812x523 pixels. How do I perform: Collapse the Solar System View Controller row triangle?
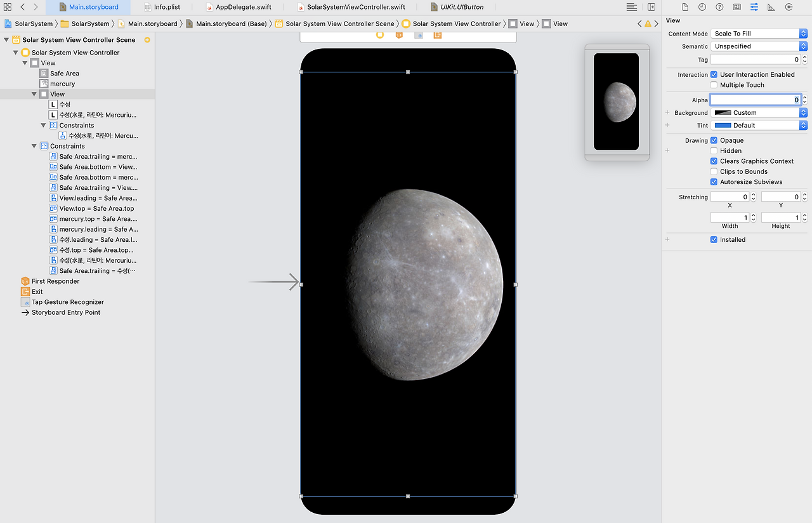click(16, 53)
